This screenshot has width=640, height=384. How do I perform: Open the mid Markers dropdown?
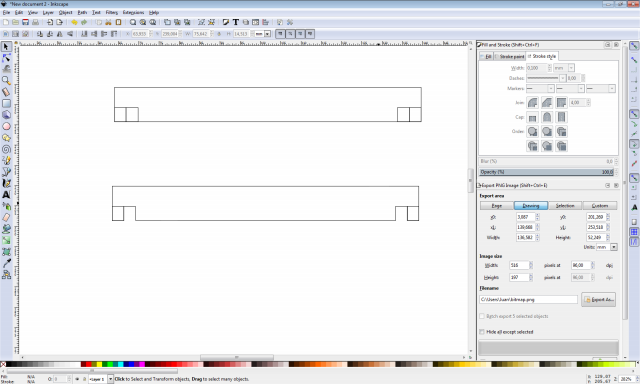(581, 89)
